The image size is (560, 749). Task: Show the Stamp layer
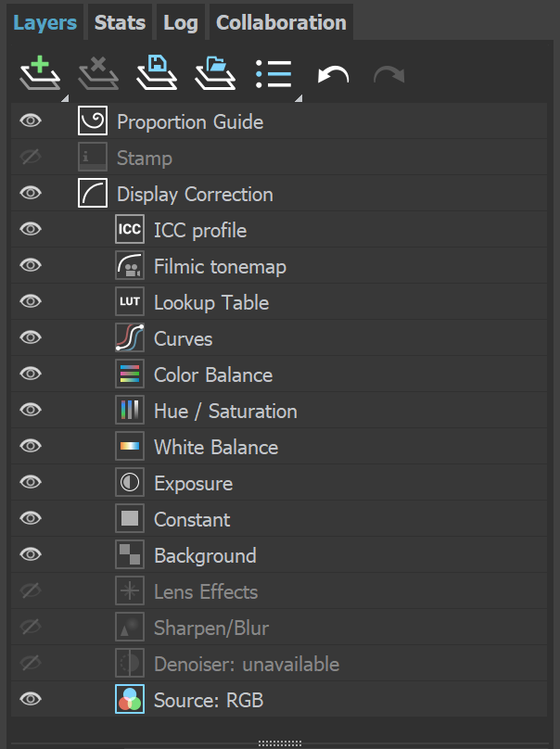31,157
